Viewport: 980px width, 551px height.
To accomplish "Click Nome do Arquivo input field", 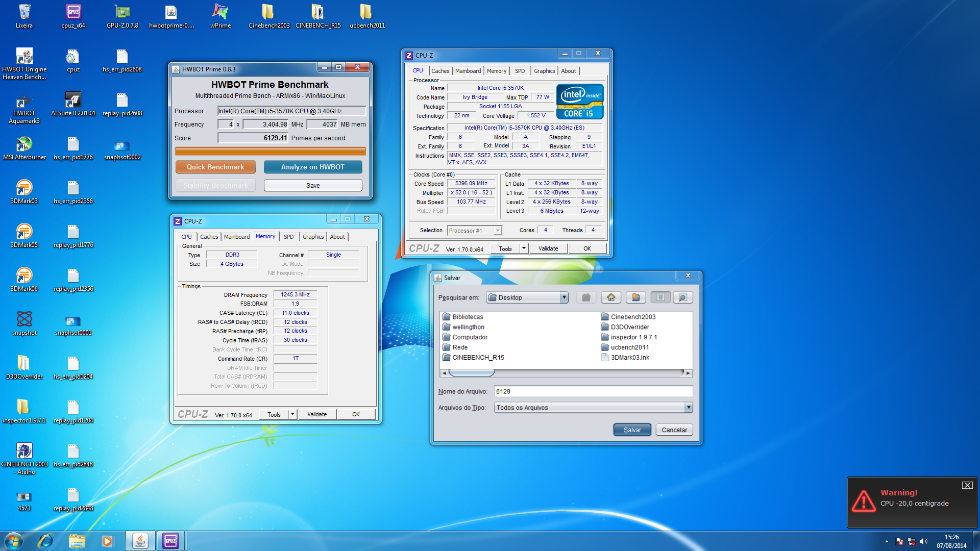I will pos(593,391).
